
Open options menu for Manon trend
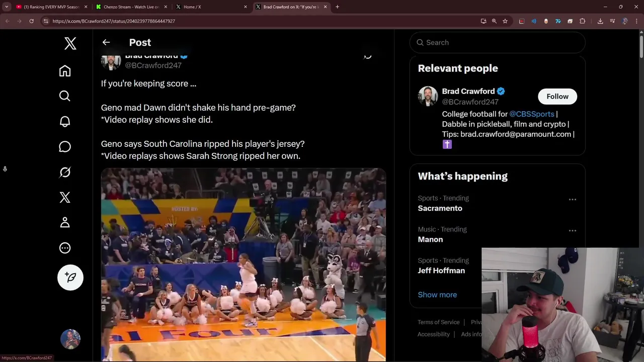(x=573, y=231)
